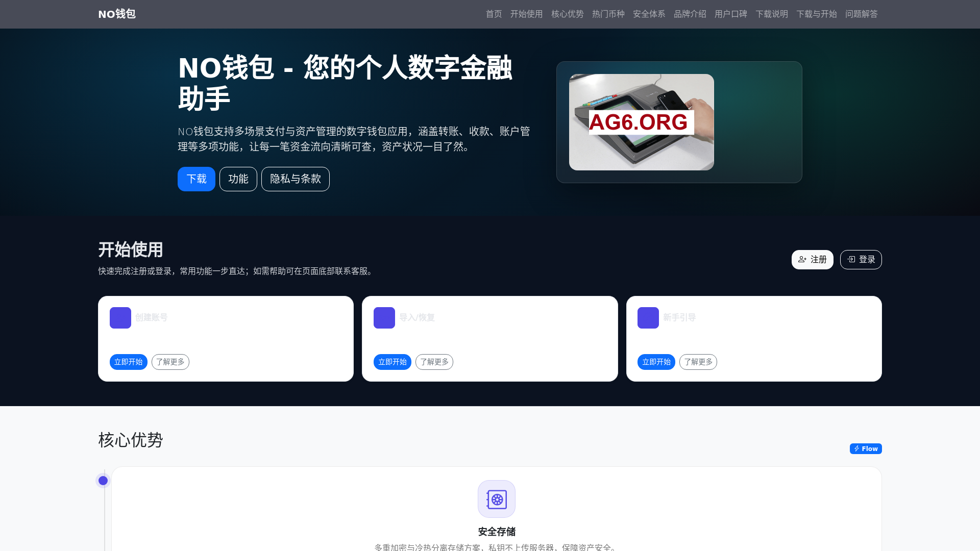980x551 pixels.
Task: Click the purple icon beside 新手引导
Action: pyautogui.click(x=648, y=318)
